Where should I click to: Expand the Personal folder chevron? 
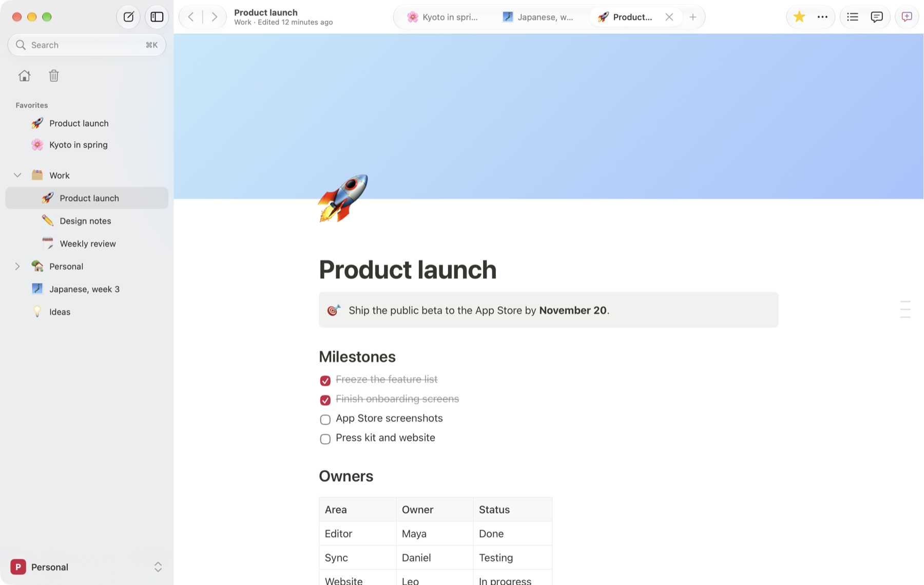point(17,267)
